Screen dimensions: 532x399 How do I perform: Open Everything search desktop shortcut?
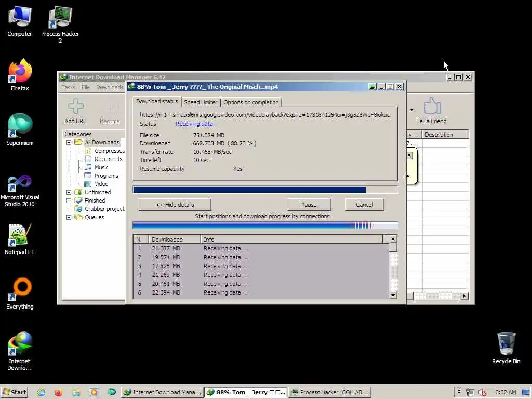click(20, 294)
